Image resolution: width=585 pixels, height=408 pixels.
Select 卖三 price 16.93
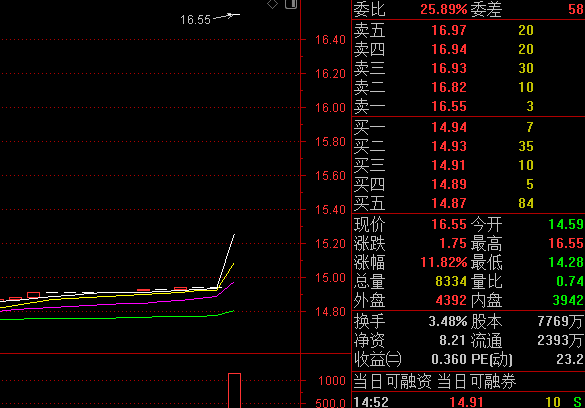(x=449, y=68)
